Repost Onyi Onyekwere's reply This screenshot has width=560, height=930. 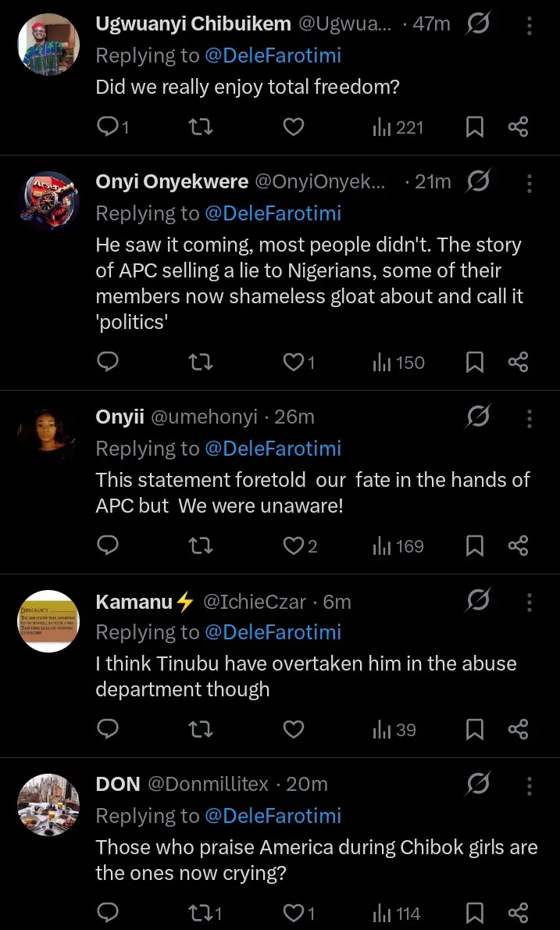pos(201,362)
